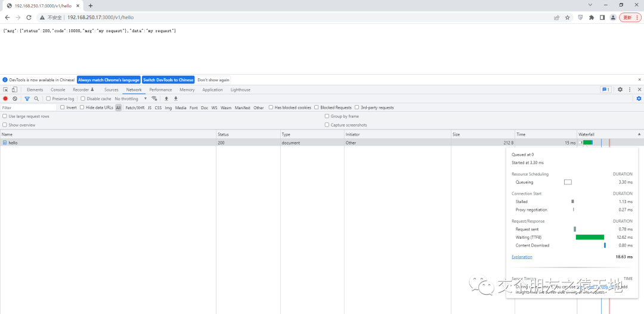Click Waterfall column sort arrow
The image size is (644, 314).
click(639, 134)
